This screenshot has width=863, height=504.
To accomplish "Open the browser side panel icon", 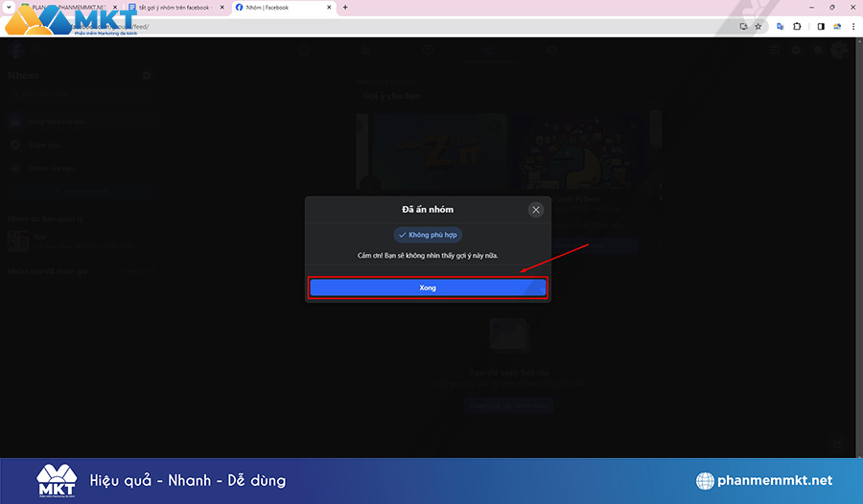I will 820,26.
